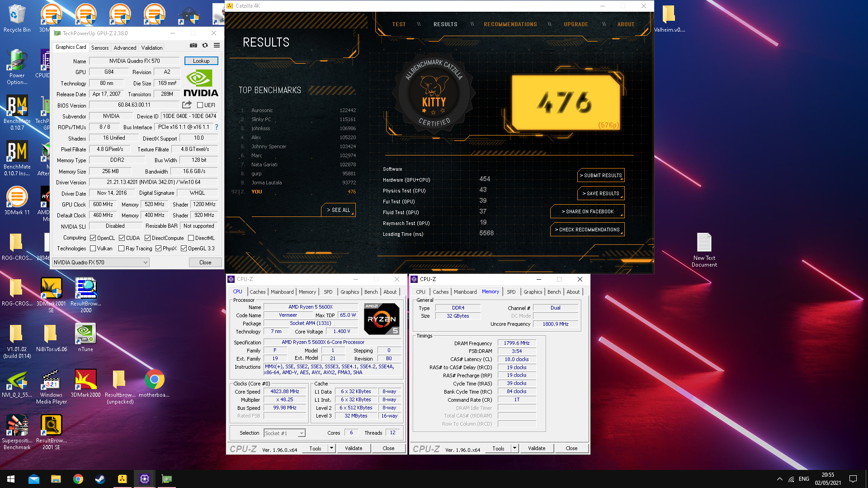The height and width of the screenshot is (488, 868).
Task: Expand Tools dropdown arrow in left CPU-Z
Action: (331, 448)
